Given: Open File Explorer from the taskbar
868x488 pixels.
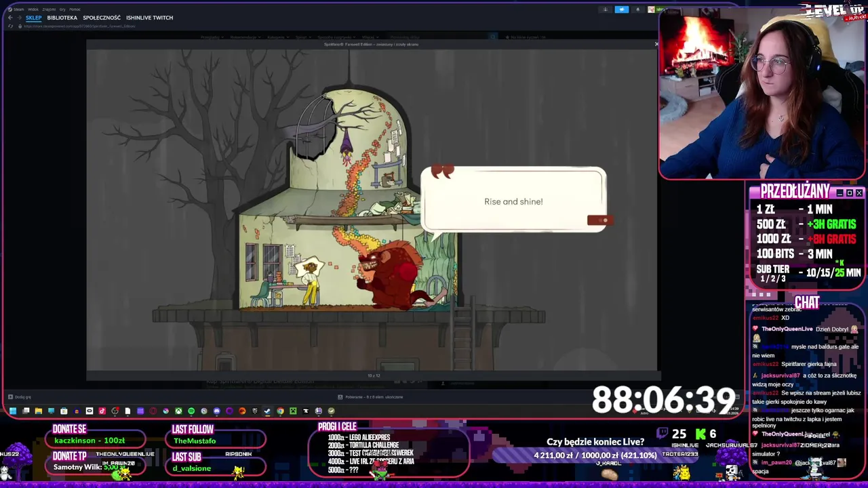Looking at the screenshot, I should [39, 411].
